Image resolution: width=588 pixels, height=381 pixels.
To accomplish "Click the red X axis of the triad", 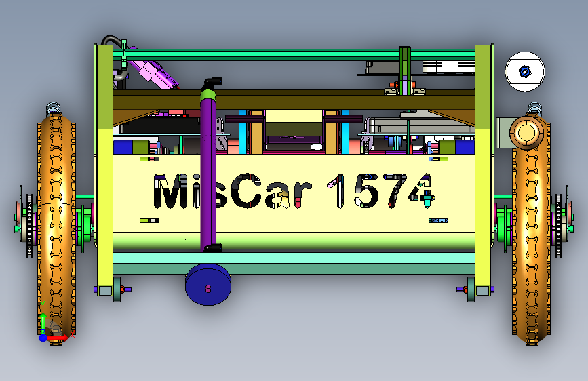I will pos(58,338).
